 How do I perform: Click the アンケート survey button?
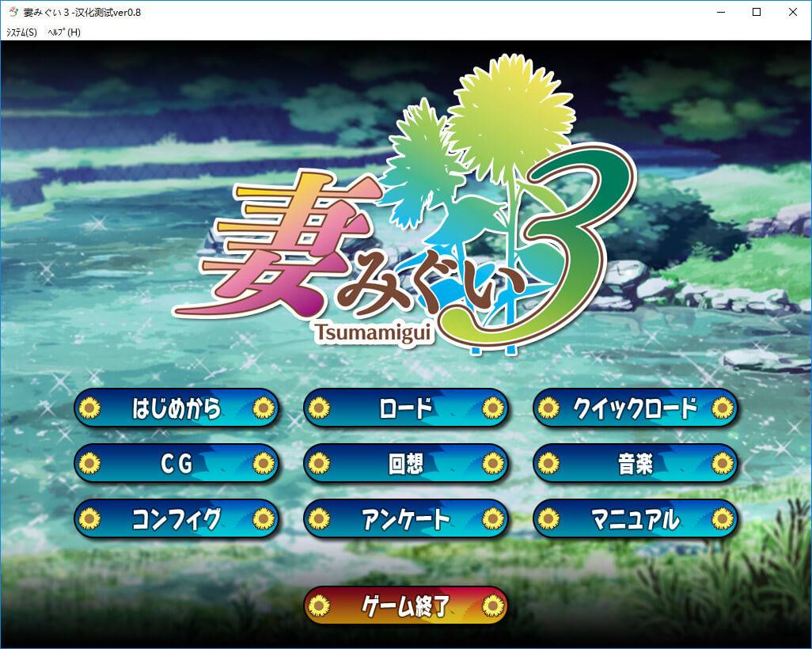pyautogui.click(x=406, y=519)
